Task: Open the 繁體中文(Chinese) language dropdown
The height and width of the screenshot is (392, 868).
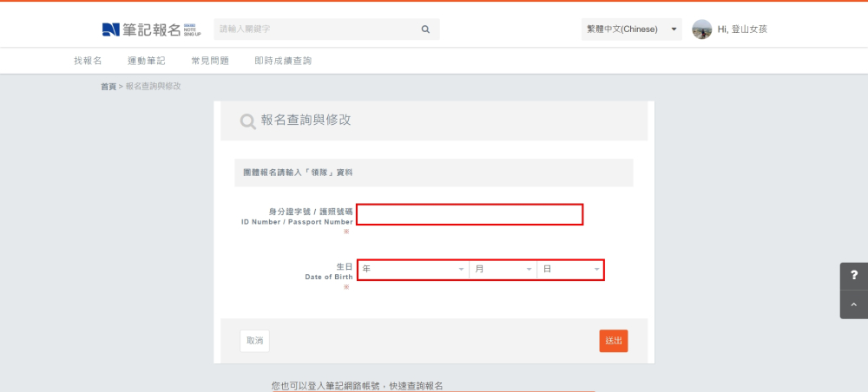Action: [631, 29]
